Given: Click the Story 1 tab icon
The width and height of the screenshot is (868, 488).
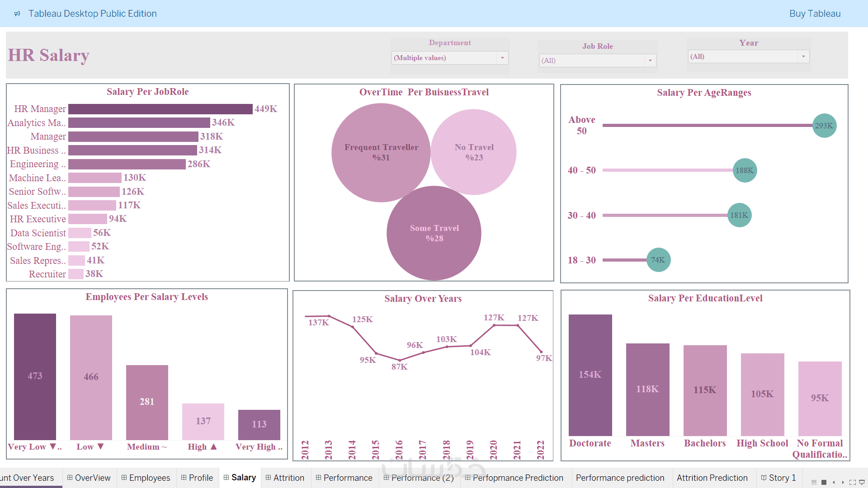Looking at the screenshot, I should point(764,478).
